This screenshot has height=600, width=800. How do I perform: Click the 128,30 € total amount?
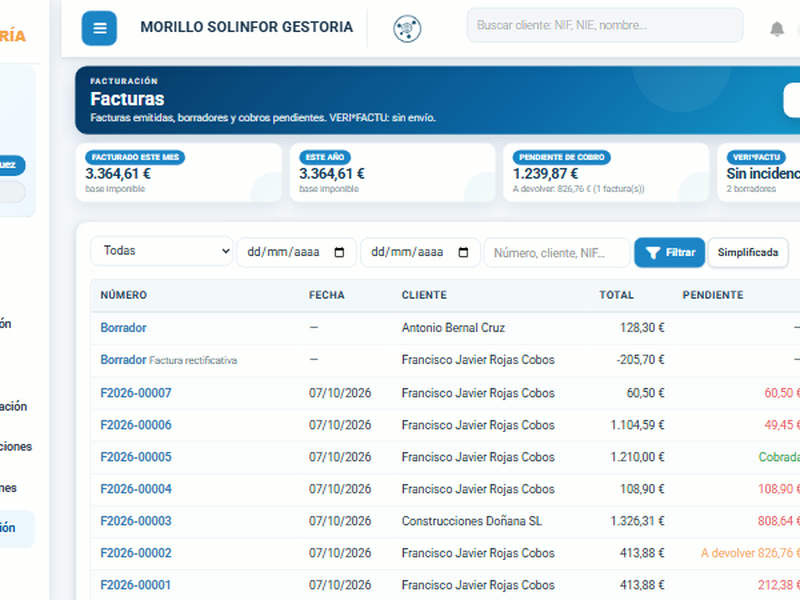click(642, 328)
